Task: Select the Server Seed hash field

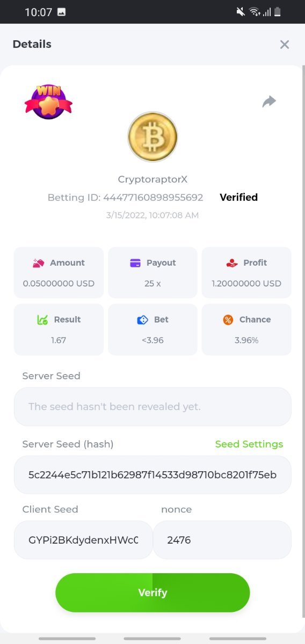Action: (x=152, y=475)
